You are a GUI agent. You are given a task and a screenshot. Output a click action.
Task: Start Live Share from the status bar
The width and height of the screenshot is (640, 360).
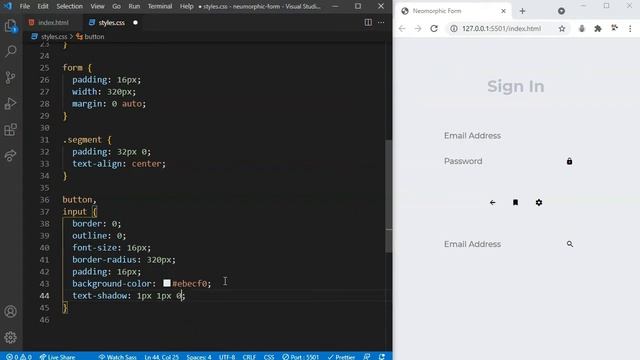(57, 357)
